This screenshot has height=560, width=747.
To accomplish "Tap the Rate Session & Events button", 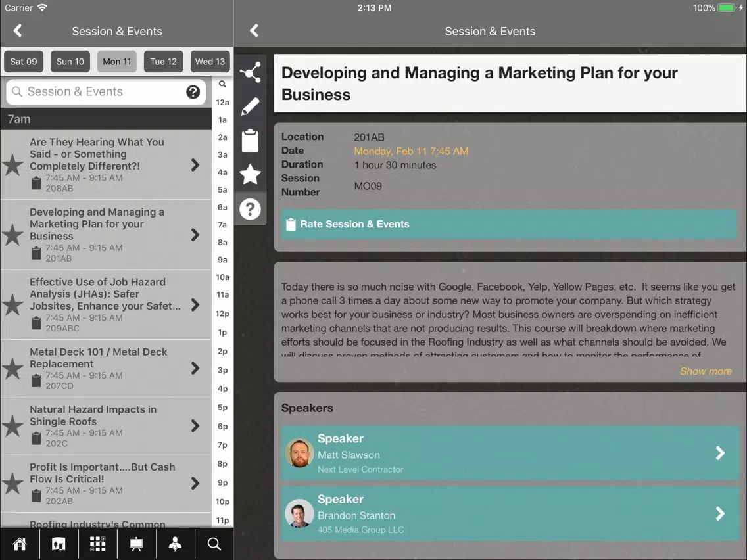I will point(509,224).
